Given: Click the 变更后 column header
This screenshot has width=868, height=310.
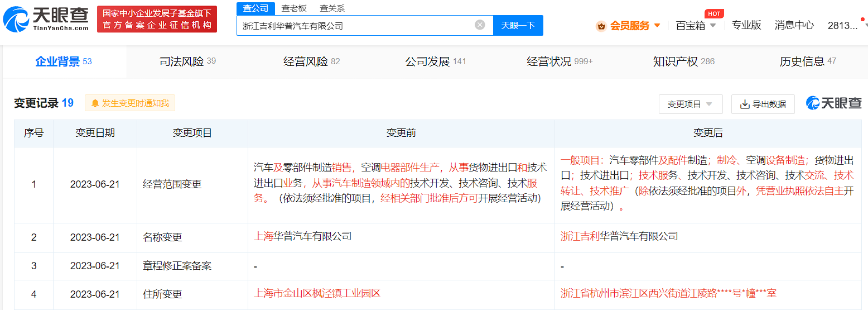Looking at the screenshot, I should [708, 133].
